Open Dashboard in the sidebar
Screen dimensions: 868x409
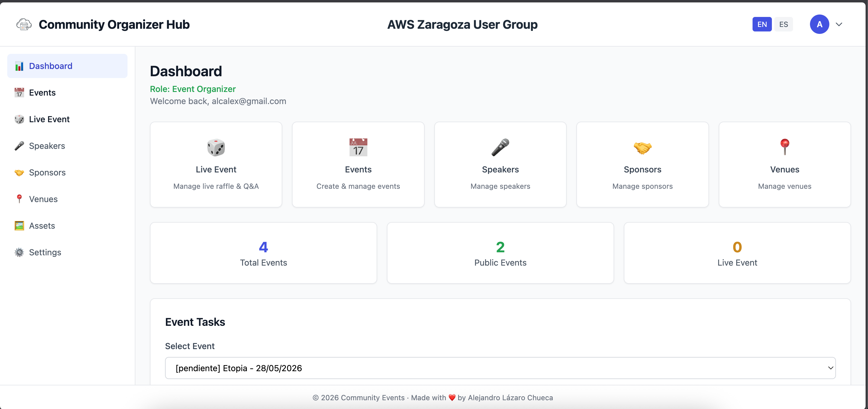(67, 66)
